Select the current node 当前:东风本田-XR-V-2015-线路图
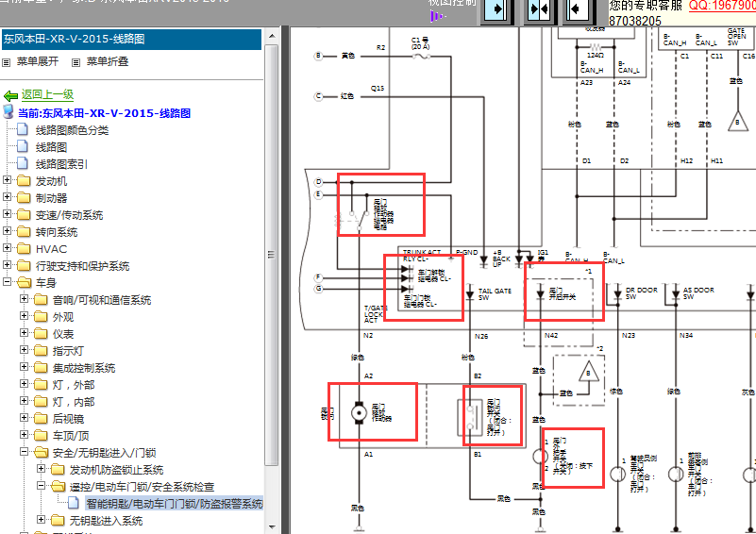The width and height of the screenshot is (756, 534). [x=104, y=113]
